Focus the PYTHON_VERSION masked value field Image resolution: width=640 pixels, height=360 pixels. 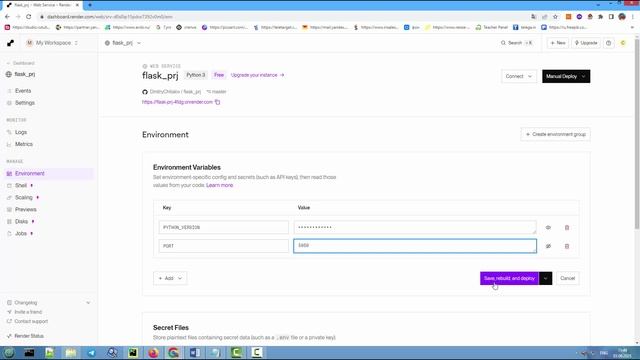pos(415,227)
